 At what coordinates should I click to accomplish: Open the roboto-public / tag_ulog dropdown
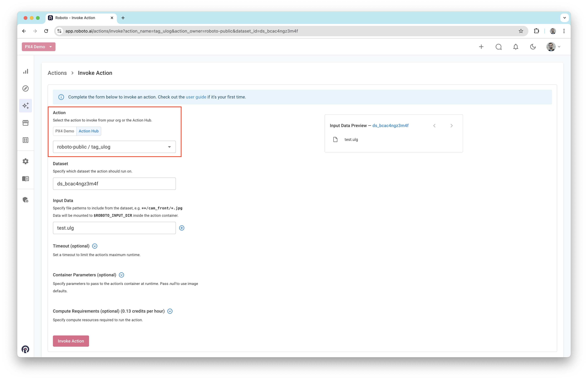pyautogui.click(x=114, y=147)
